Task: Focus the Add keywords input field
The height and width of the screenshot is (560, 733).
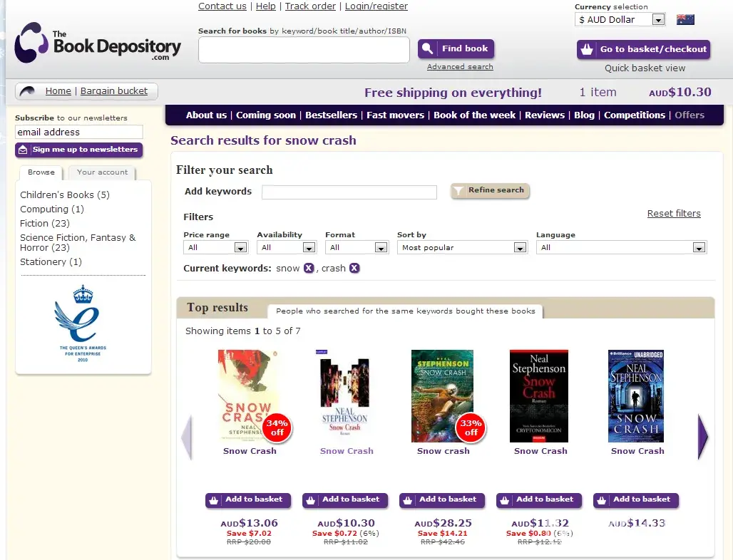Action: tap(349, 192)
